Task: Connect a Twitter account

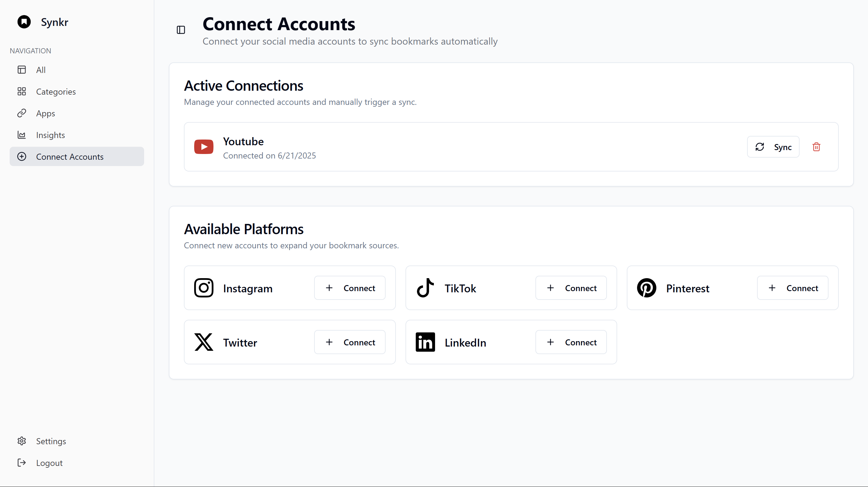Action: pyautogui.click(x=350, y=342)
